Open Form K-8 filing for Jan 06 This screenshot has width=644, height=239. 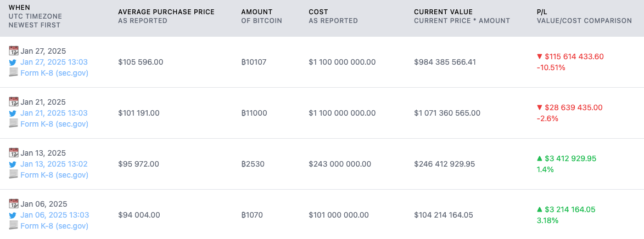54,226
